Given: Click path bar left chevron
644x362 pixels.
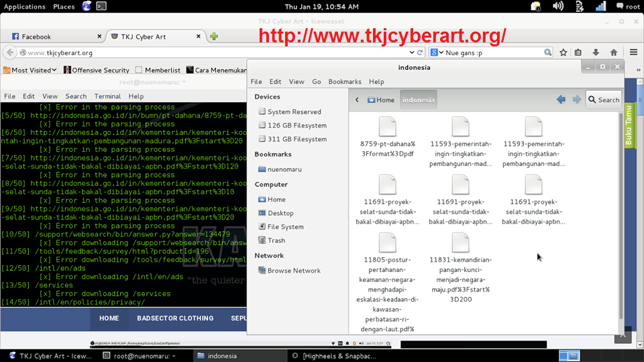Looking at the screenshot, I should click(357, 100).
